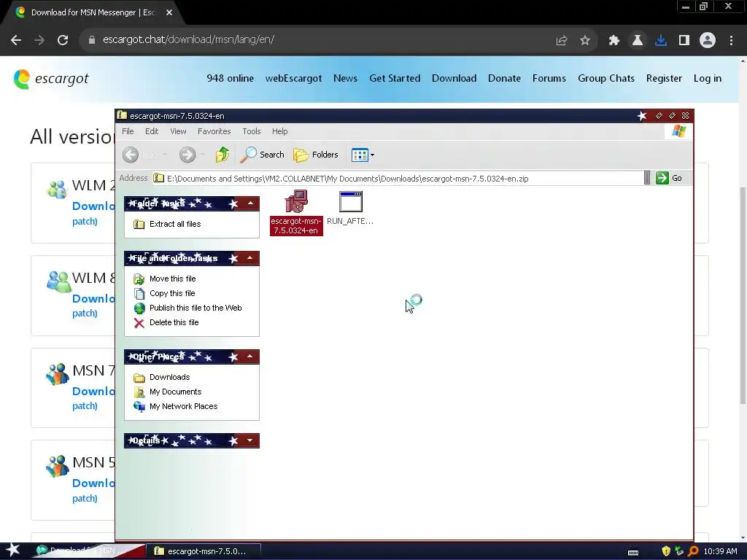Open the View menu in Explorer

178,131
